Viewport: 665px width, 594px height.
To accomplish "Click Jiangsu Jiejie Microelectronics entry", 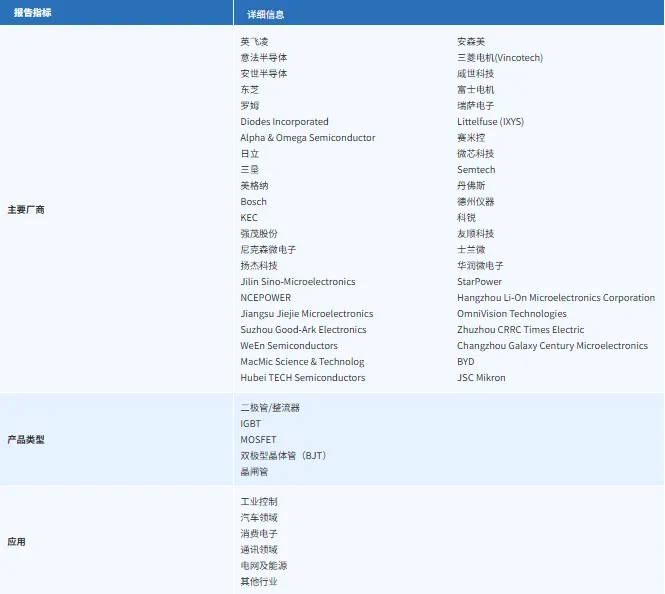I will tap(307, 314).
